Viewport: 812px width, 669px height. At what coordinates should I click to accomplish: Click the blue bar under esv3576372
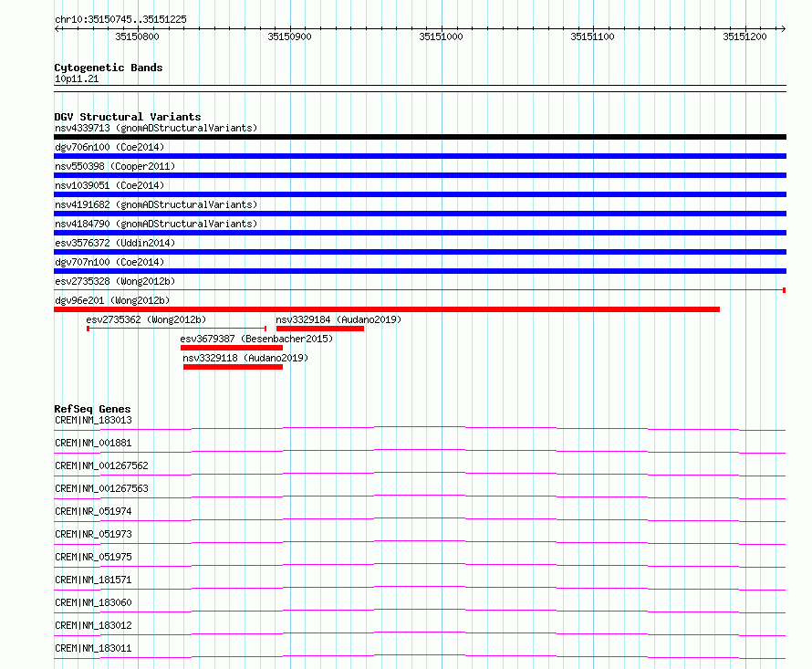(x=420, y=252)
